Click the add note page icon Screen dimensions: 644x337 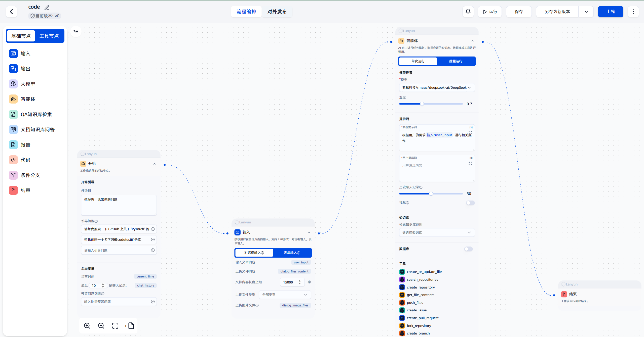click(129, 326)
